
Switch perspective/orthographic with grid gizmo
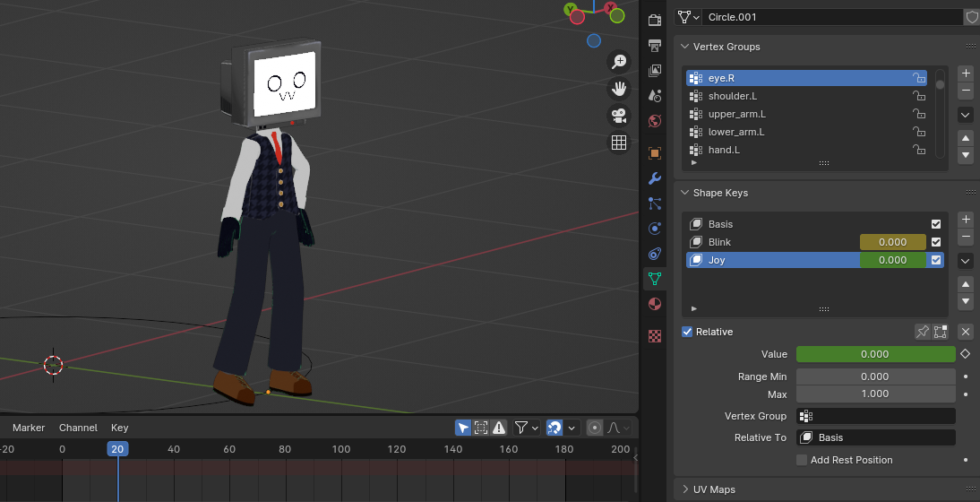[x=619, y=143]
